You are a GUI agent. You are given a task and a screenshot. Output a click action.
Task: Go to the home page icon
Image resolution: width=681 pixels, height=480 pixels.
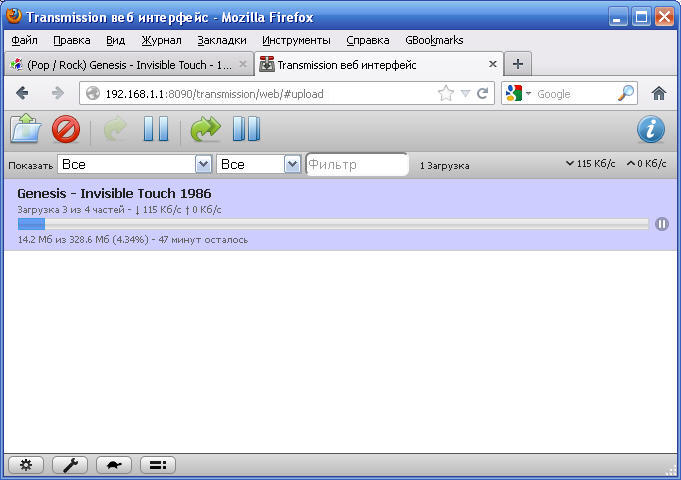(x=658, y=93)
